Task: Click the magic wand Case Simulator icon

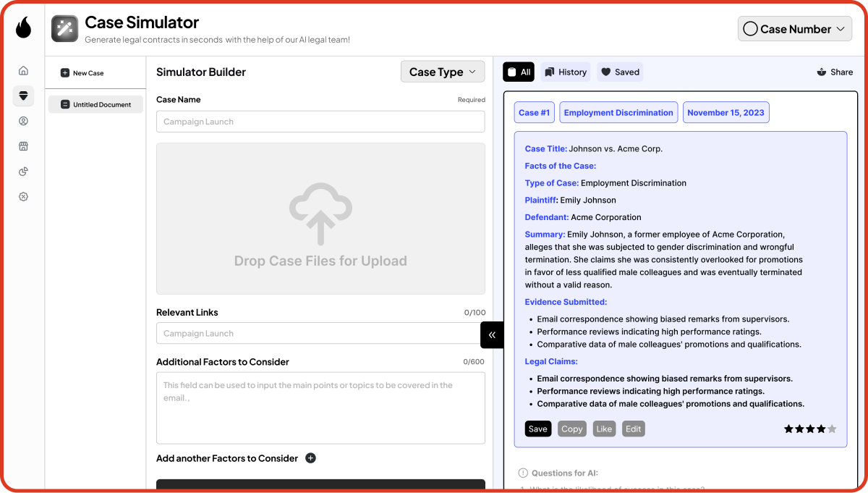Action: coord(65,29)
